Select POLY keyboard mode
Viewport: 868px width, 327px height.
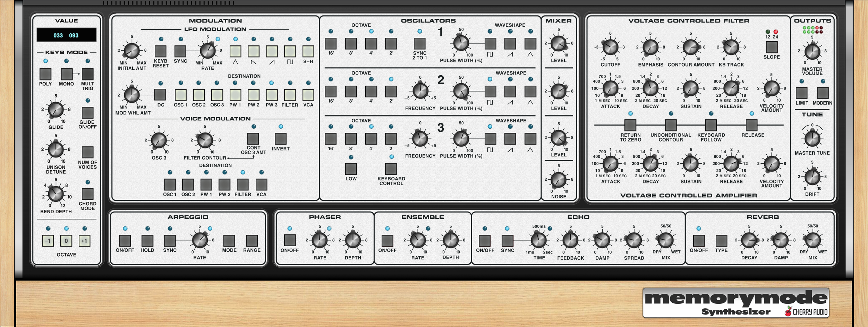pos(45,74)
